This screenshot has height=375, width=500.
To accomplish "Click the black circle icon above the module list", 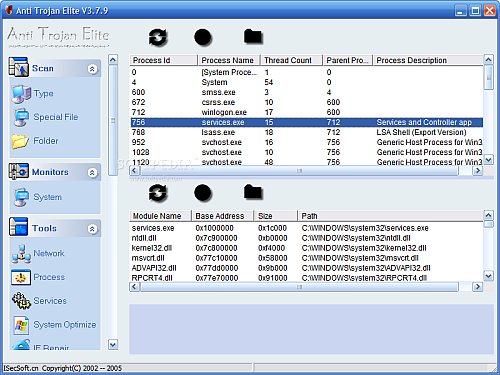I will [203, 193].
